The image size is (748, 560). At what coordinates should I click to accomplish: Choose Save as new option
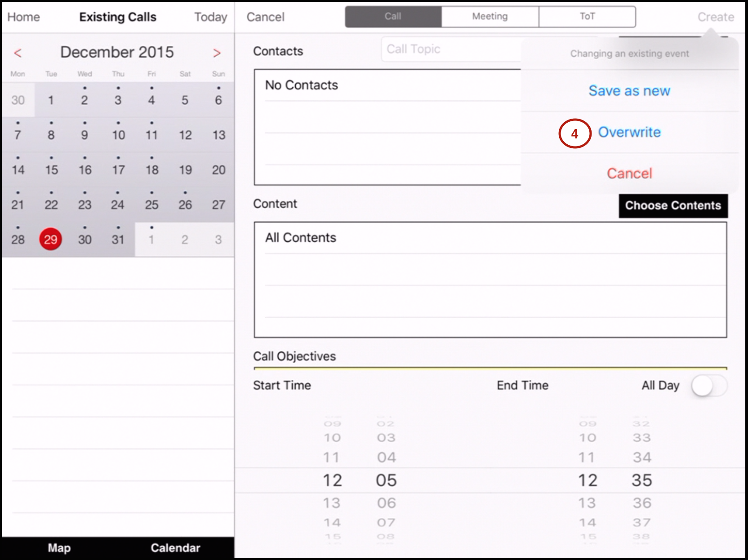point(629,91)
